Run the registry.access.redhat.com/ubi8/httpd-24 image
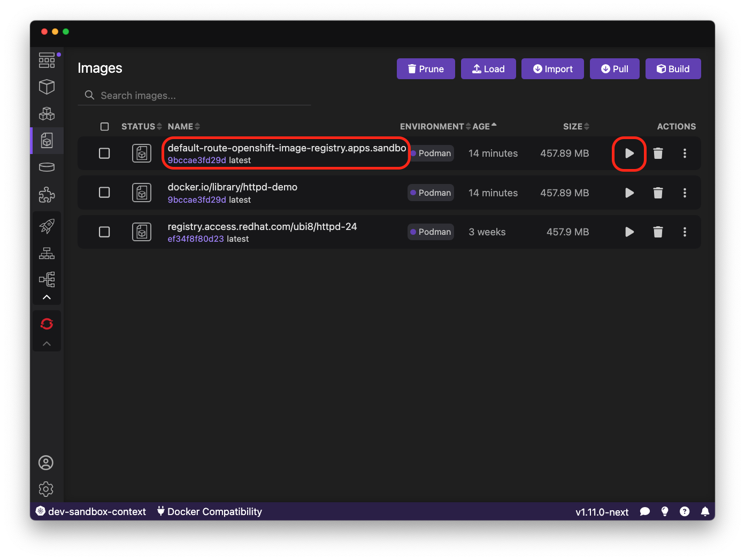Viewport: 745px width, 560px height. coord(629,232)
